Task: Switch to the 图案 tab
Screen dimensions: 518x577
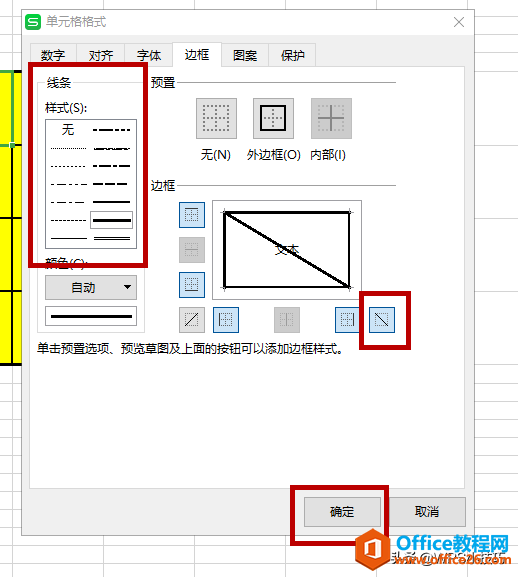Action: pos(245,55)
